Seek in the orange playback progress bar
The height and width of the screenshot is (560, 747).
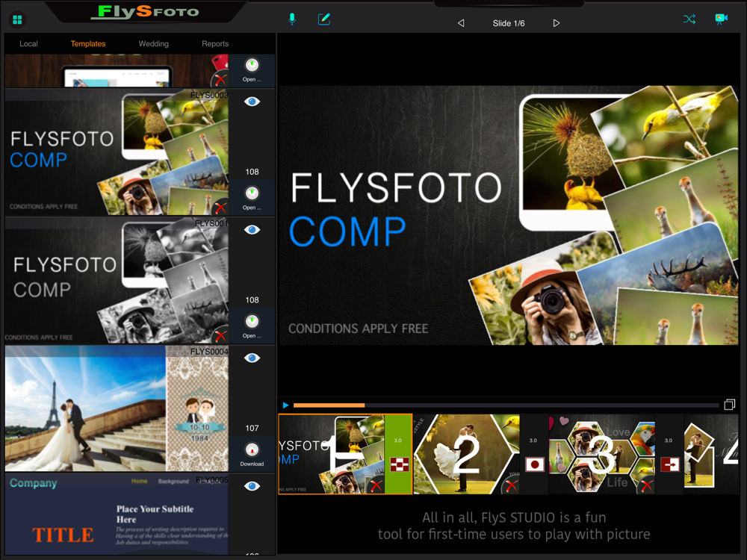pyautogui.click(x=506, y=405)
